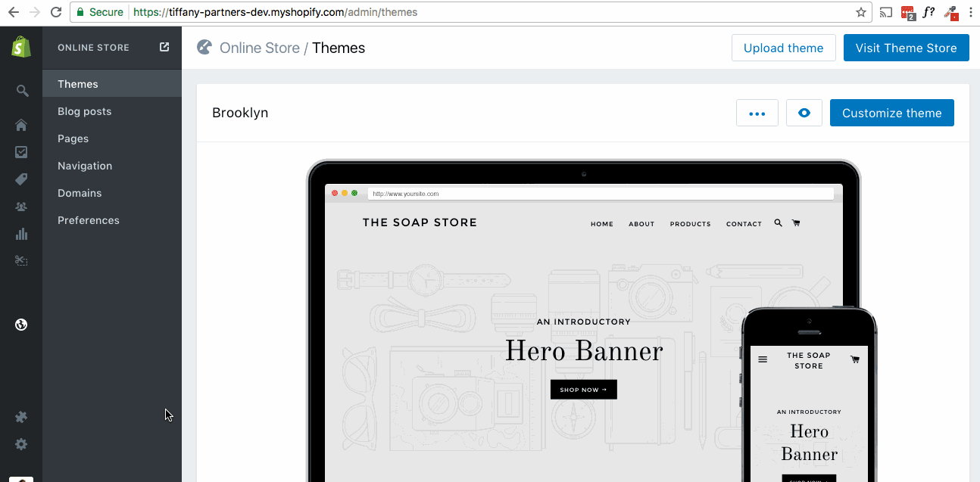Click the Shopify logo icon
Image resolution: width=980 pixels, height=482 pixels.
click(x=20, y=46)
